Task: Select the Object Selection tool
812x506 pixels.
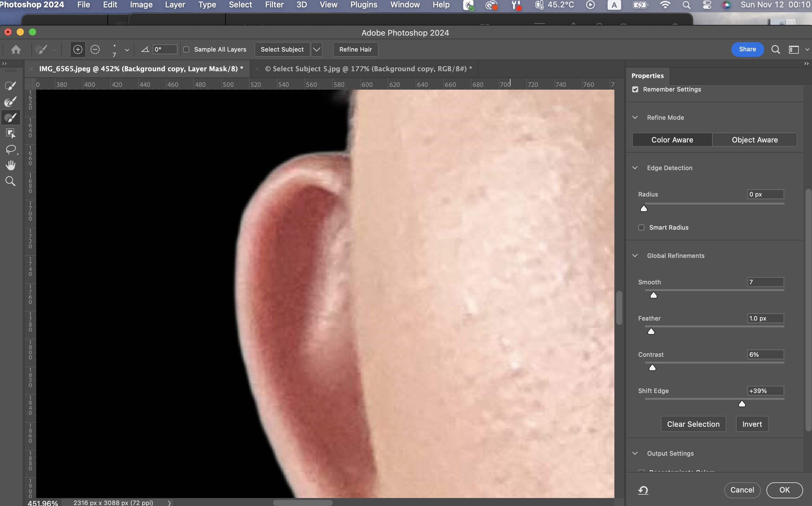Action: 10,133
